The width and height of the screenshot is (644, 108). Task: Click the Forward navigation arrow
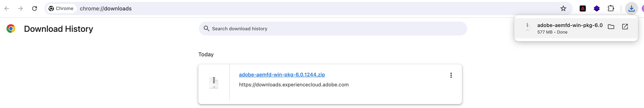point(21,8)
